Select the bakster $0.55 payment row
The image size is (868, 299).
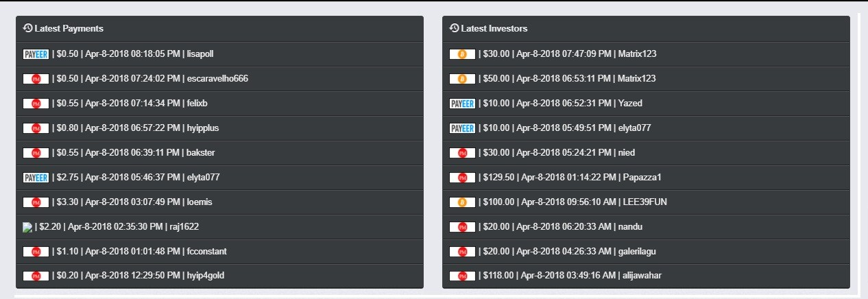click(219, 153)
